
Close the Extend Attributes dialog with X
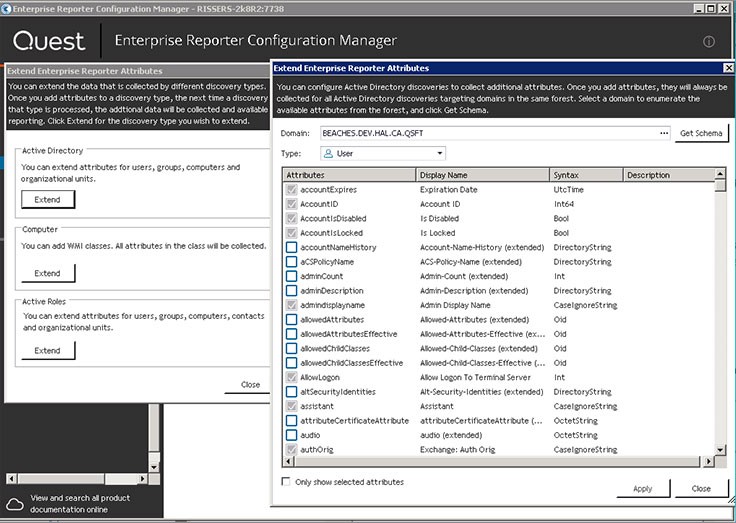728,68
